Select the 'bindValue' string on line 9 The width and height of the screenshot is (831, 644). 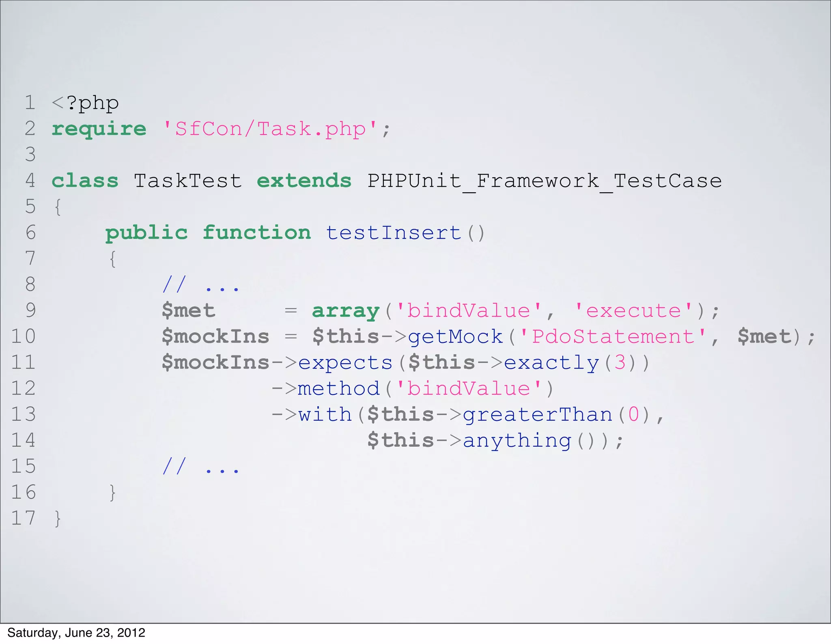(x=469, y=310)
